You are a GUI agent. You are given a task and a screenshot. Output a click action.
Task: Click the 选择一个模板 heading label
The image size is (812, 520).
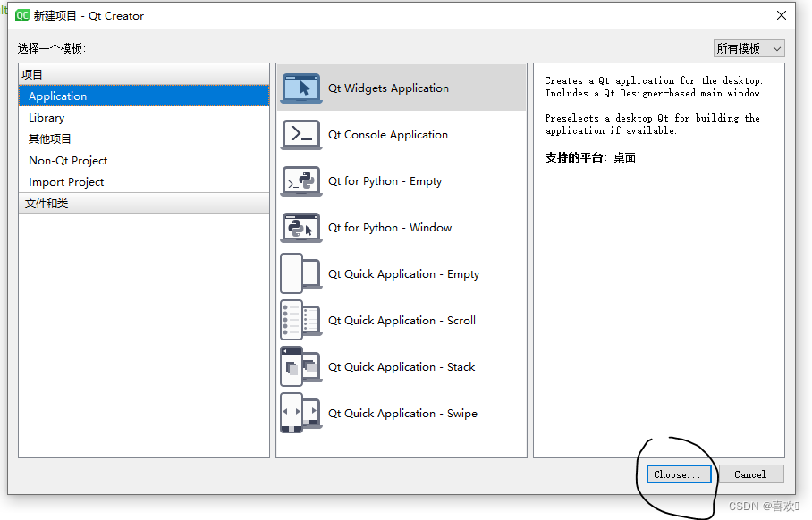pos(52,48)
